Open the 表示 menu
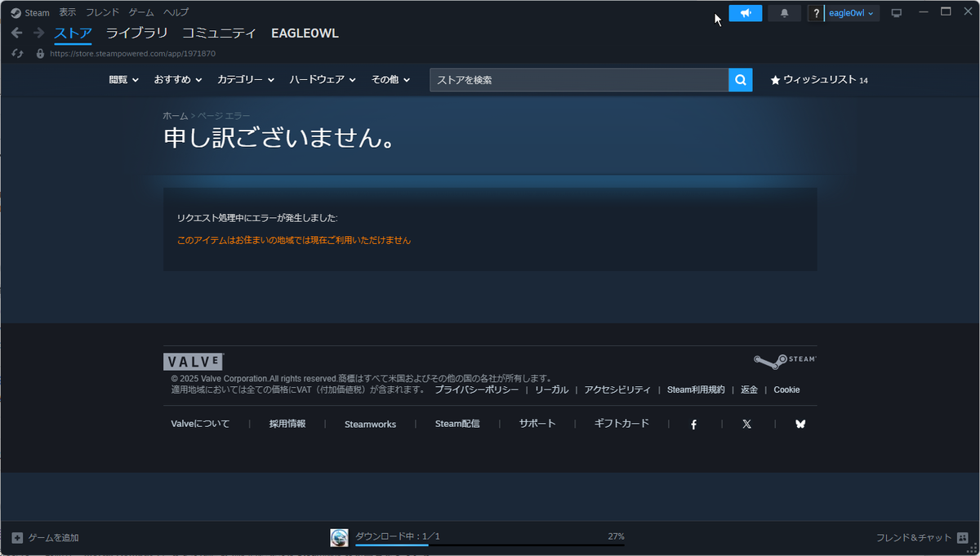 (x=68, y=12)
